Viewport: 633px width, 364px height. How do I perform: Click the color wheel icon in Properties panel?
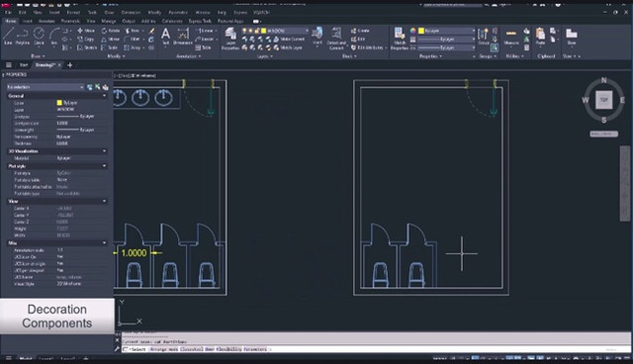412,31
